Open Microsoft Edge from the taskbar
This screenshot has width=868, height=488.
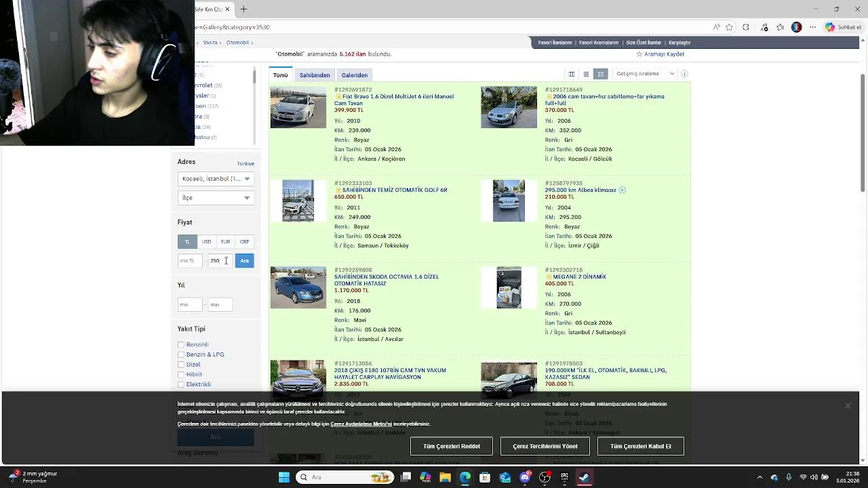pyautogui.click(x=465, y=477)
